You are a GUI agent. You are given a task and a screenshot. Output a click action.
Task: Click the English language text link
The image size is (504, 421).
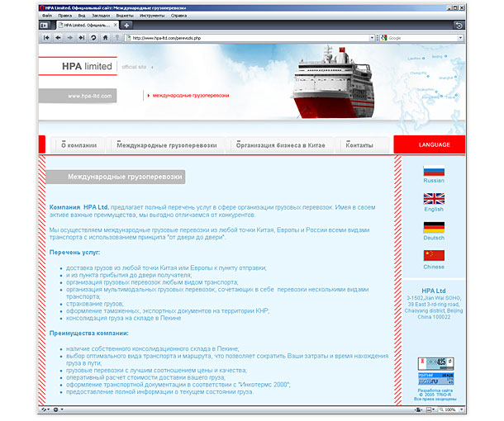[x=434, y=209]
